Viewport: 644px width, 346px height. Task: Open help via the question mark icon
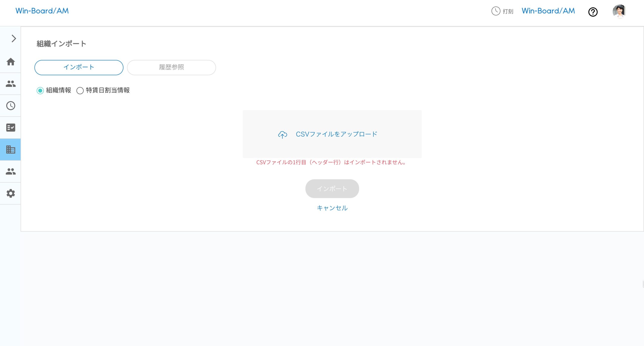(593, 12)
